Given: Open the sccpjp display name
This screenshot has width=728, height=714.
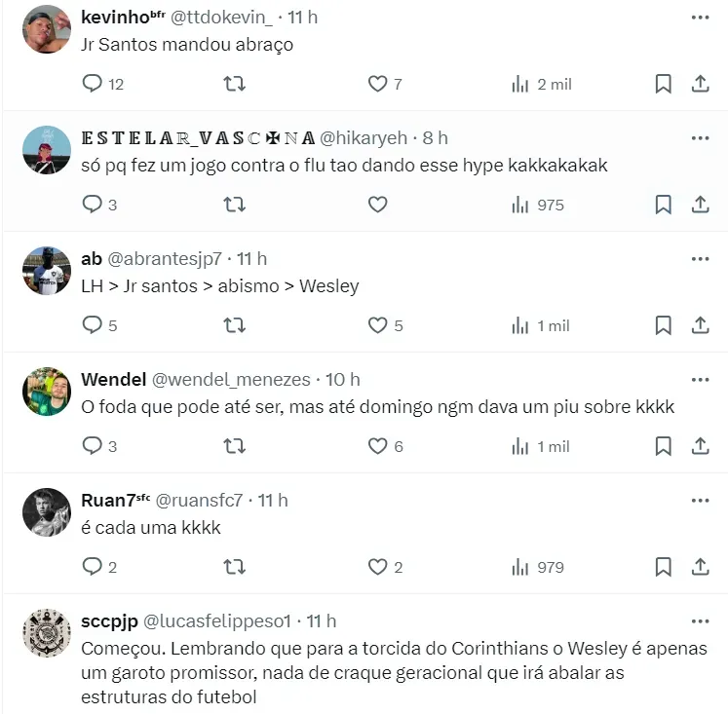Looking at the screenshot, I should (x=109, y=621).
